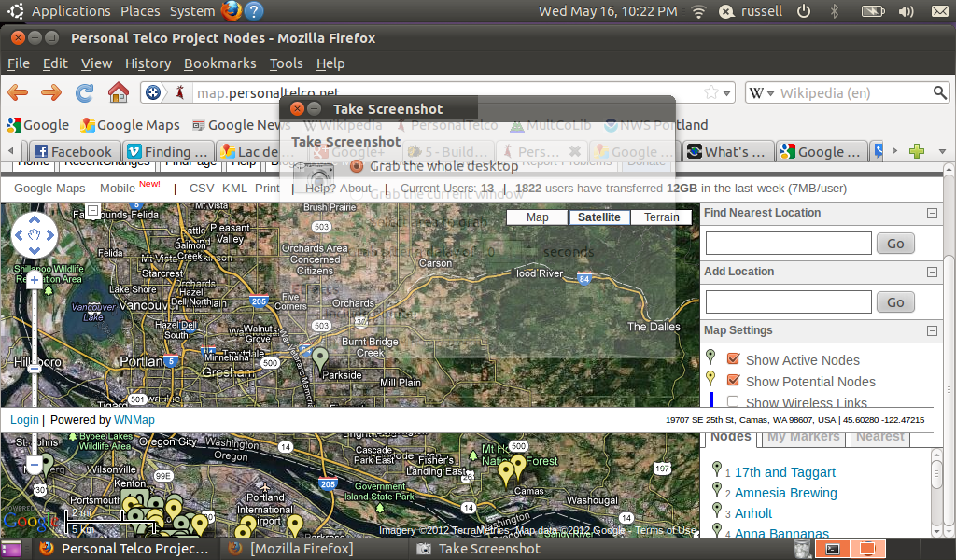Click the marker icon beside Amnesia Brewing
This screenshot has height=560, width=956.
click(x=717, y=490)
